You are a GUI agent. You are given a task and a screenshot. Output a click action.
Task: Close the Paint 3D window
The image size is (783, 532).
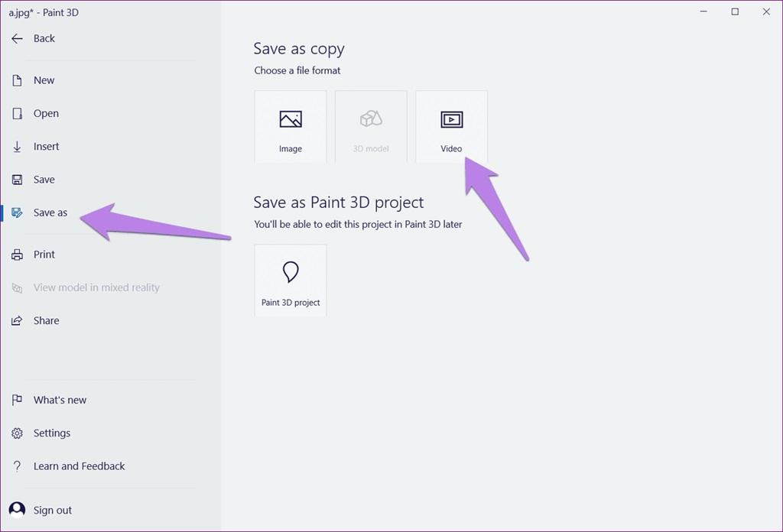[x=766, y=11]
